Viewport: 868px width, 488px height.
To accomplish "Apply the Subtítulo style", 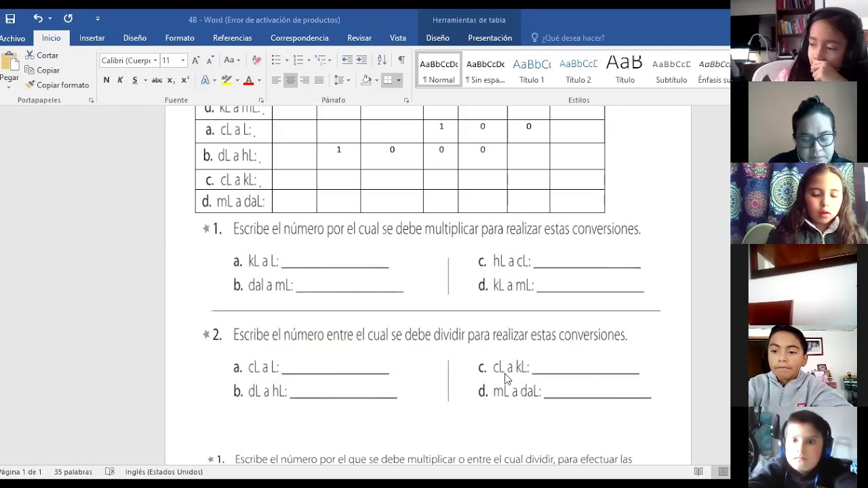I will pos(671,70).
